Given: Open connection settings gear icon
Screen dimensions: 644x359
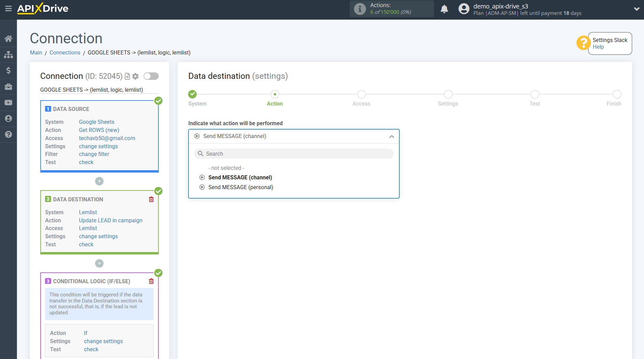Looking at the screenshot, I should (135, 76).
